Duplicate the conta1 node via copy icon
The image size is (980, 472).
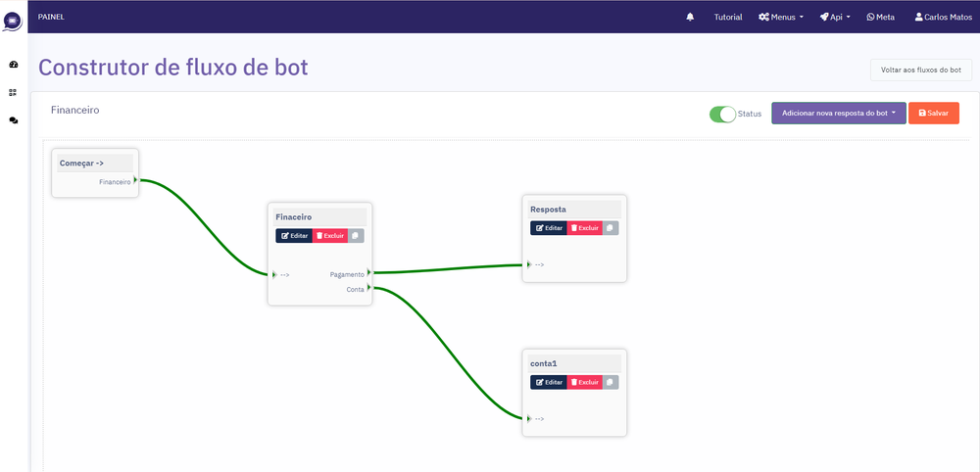[611, 382]
